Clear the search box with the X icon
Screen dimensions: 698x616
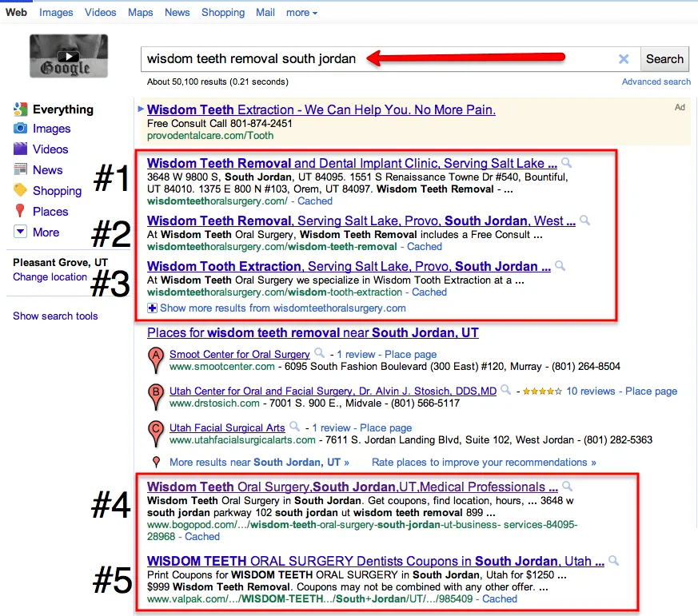624,58
